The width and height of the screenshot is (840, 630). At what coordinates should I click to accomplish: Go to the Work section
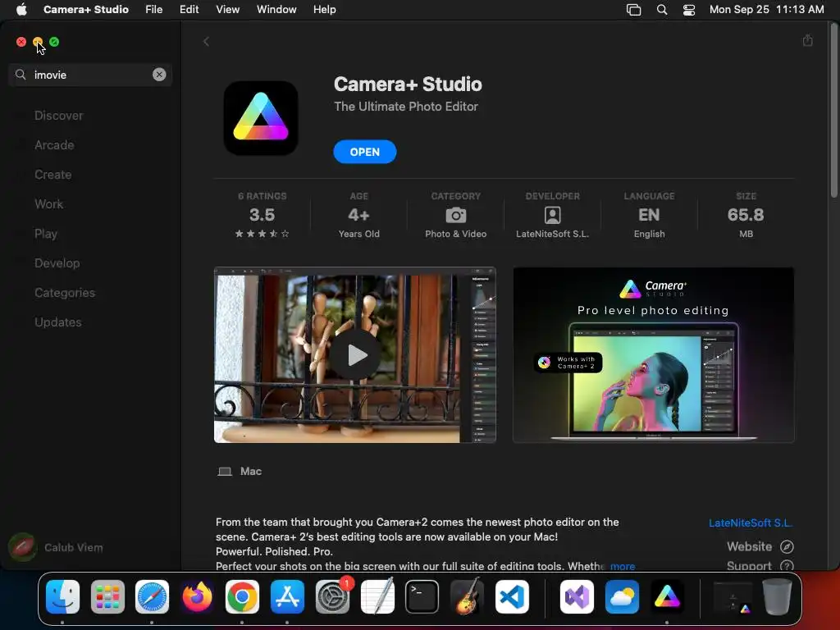click(48, 203)
